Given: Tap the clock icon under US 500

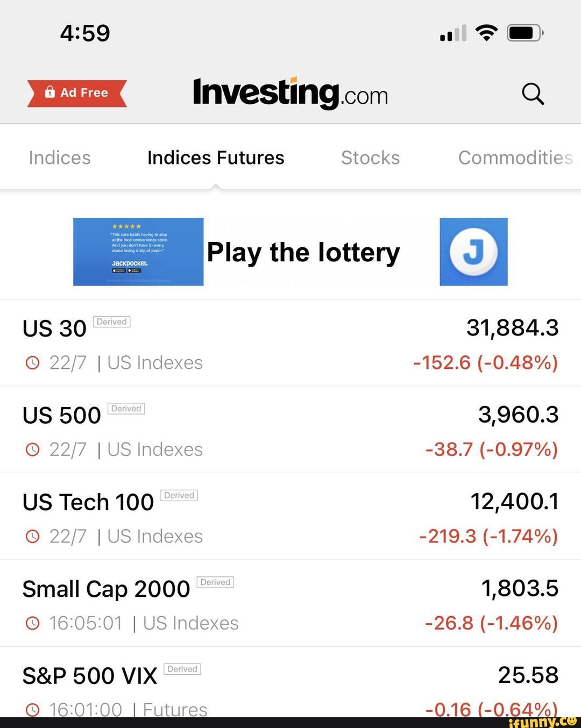Looking at the screenshot, I should pyautogui.click(x=33, y=449).
